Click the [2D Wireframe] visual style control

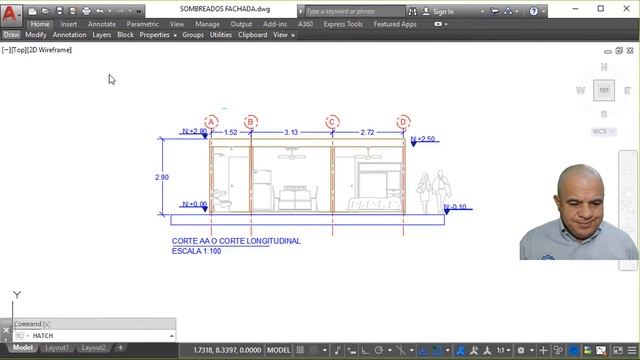(x=49, y=50)
